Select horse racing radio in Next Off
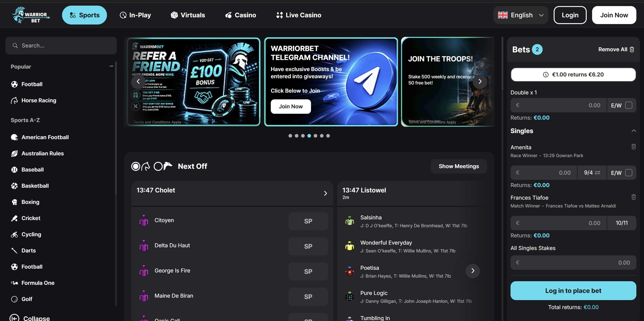 point(135,166)
